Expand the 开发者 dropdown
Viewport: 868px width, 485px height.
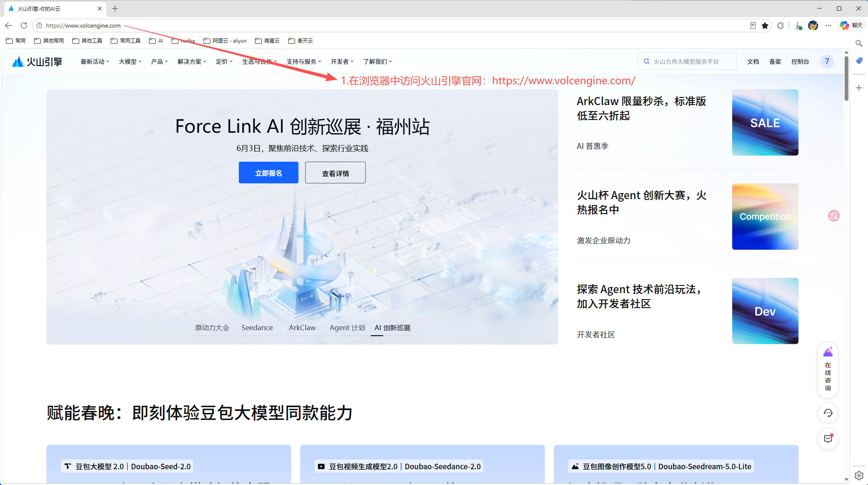click(x=342, y=62)
